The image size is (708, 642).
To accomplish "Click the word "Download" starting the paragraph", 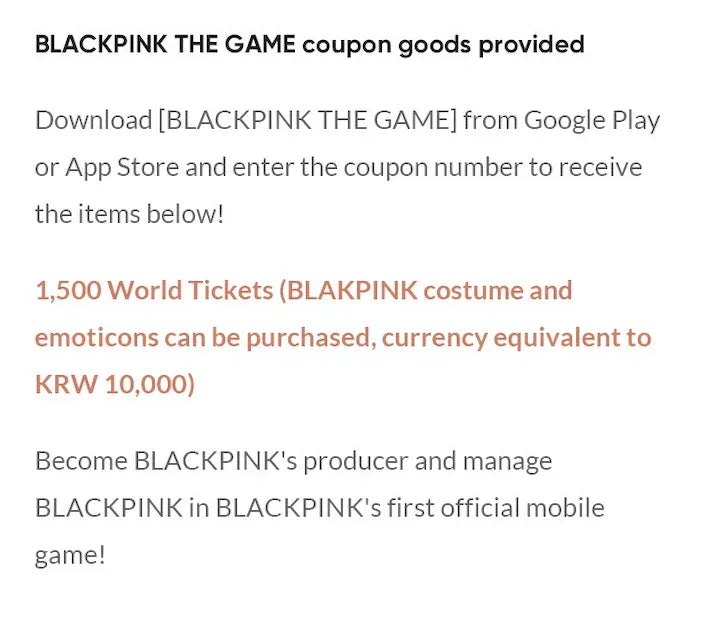I will tap(91, 121).
